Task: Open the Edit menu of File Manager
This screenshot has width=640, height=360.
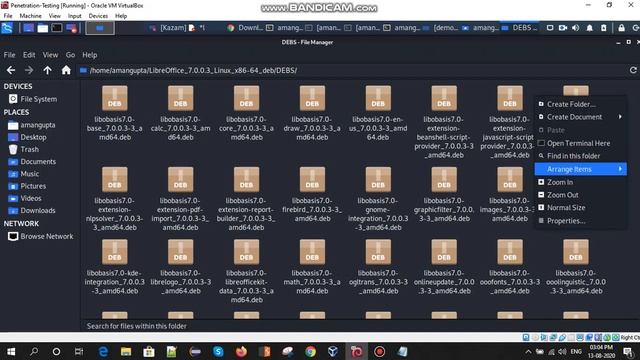Action: pyautogui.click(x=29, y=55)
